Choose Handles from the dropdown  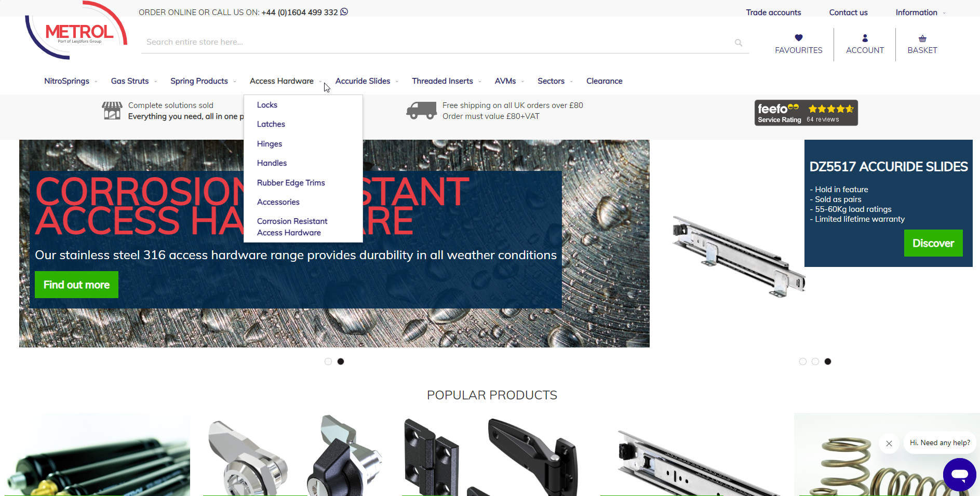[x=272, y=163]
